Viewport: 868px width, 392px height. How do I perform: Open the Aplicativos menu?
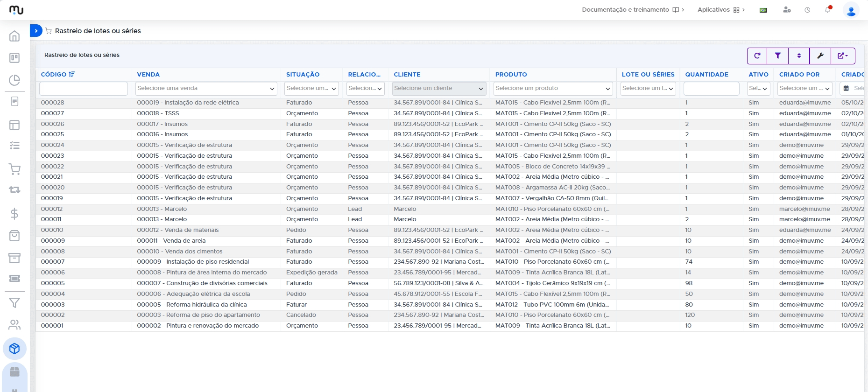pos(721,10)
